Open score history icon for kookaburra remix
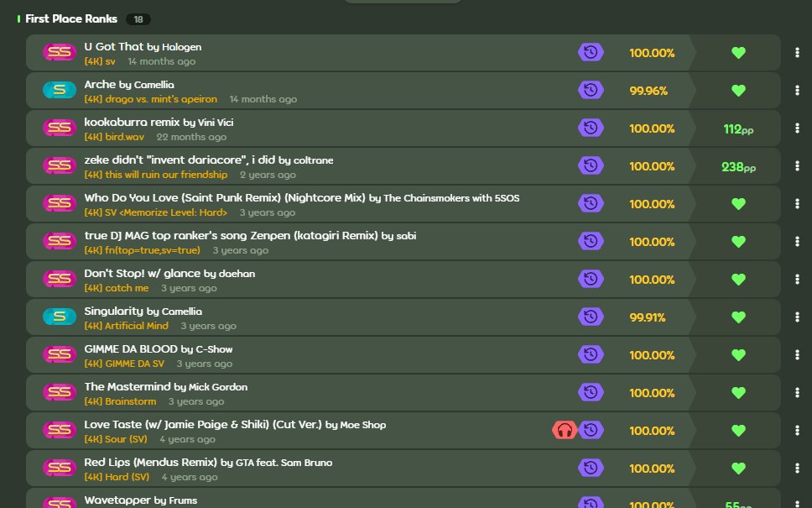Viewport: 812px width, 508px height. click(x=591, y=128)
